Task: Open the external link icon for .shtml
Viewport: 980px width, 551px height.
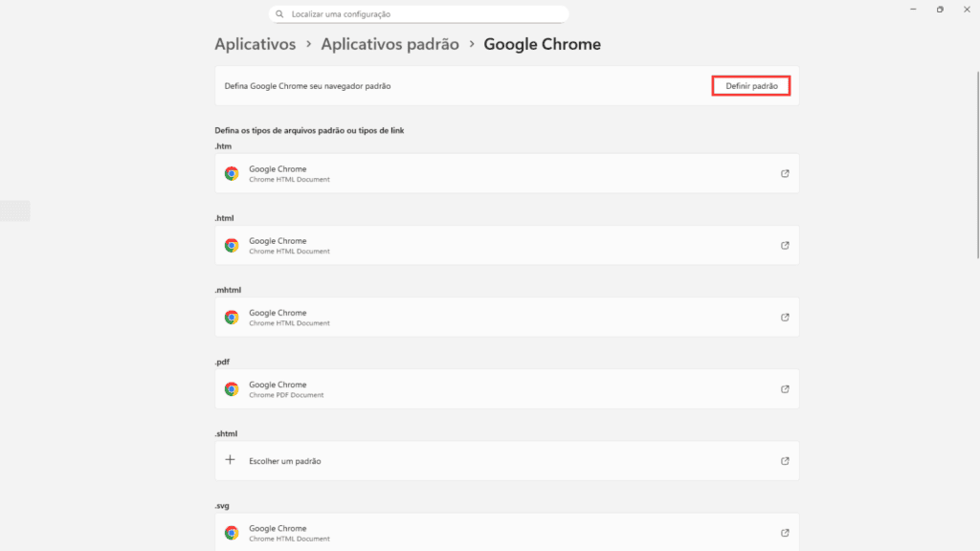Action: pyautogui.click(x=785, y=461)
